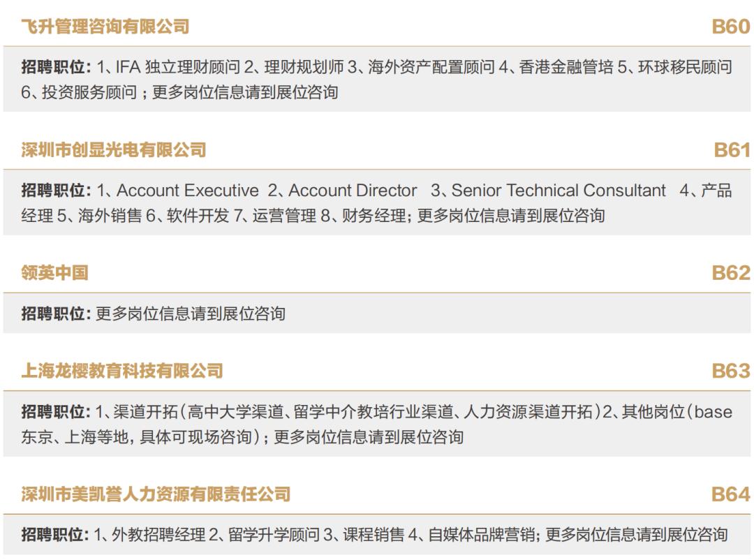Click the 投资服务顾问 position text

tap(89, 92)
